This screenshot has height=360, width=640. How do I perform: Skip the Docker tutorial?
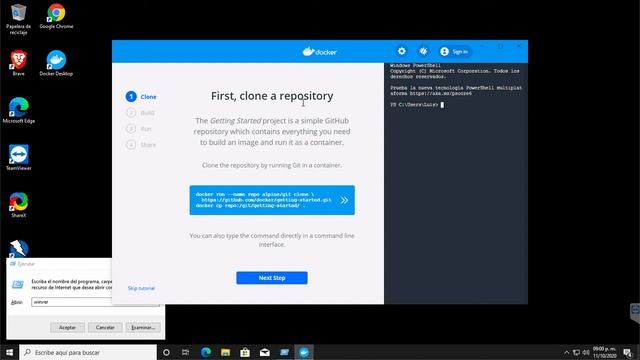click(x=141, y=288)
